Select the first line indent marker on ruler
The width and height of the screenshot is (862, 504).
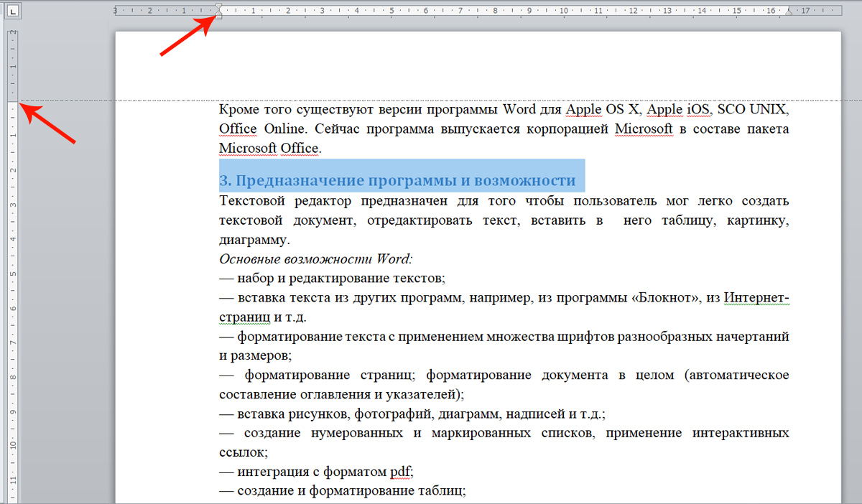click(218, 7)
